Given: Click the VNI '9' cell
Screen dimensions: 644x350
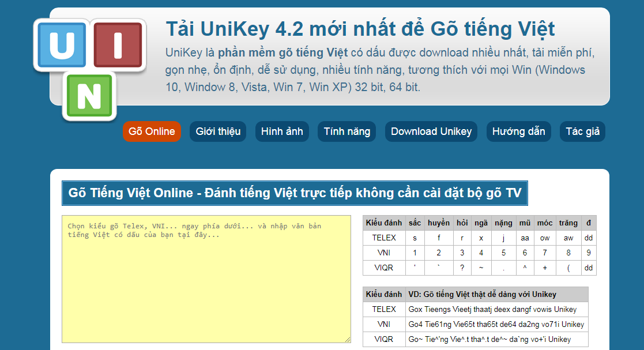Looking at the screenshot, I should click(589, 253).
